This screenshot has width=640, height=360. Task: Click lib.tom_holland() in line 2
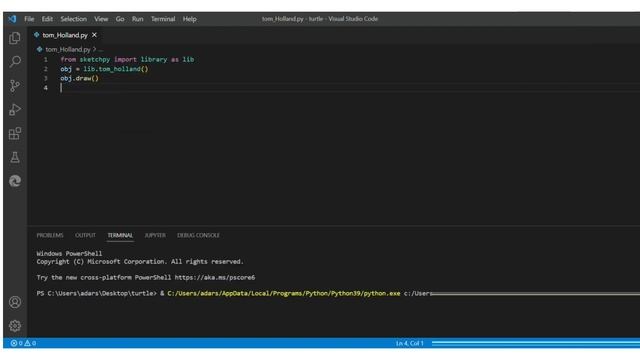[x=116, y=69]
